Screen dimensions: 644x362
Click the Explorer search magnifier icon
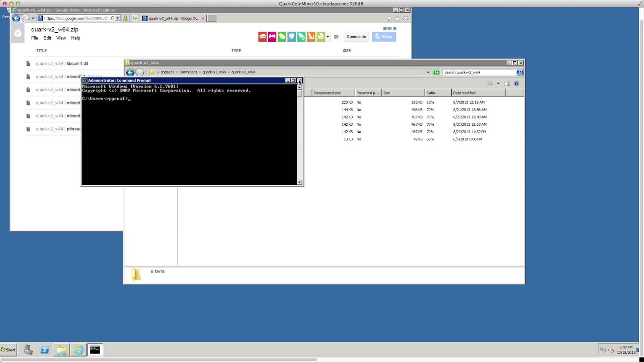[520, 72]
